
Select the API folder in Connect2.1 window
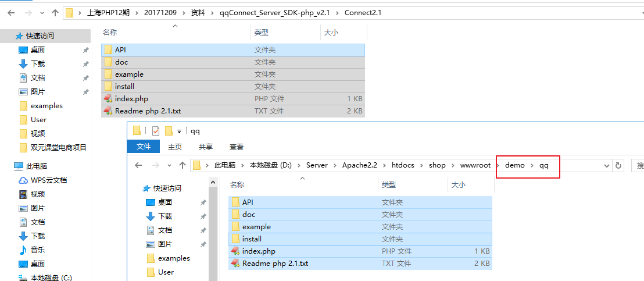pos(120,50)
